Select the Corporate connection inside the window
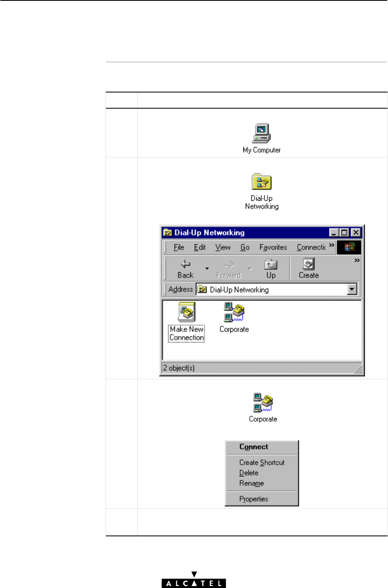 (234, 318)
